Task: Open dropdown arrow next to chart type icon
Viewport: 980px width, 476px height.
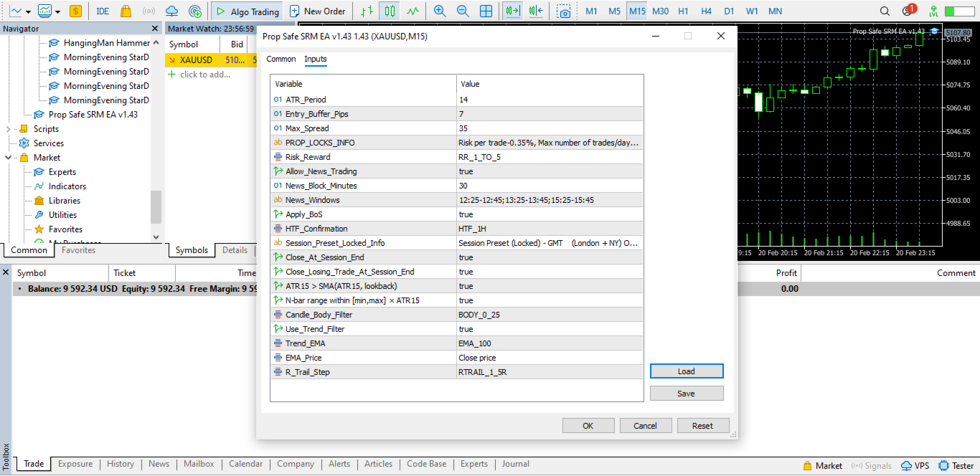Action: (29, 12)
